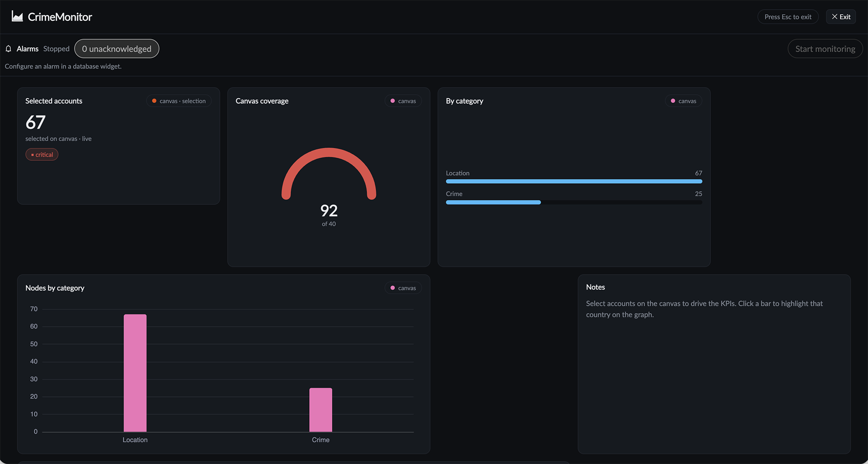Click the CrimeMonitor chart logo icon
868x464 pixels.
click(x=17, y=17)
